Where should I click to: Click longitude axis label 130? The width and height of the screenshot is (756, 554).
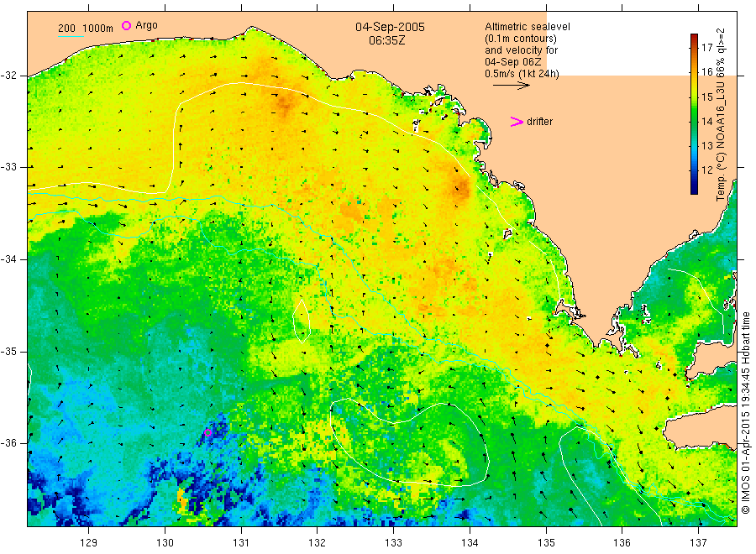coord(165,543)
